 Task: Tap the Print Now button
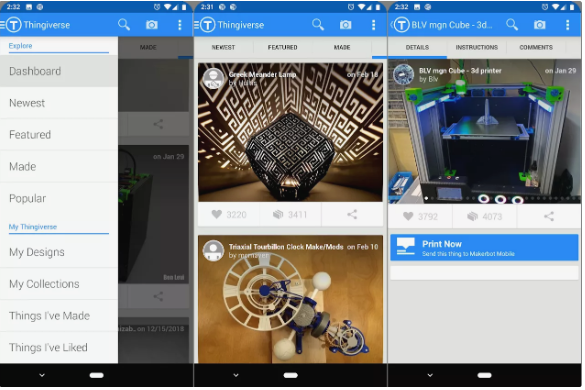(484, 248)
